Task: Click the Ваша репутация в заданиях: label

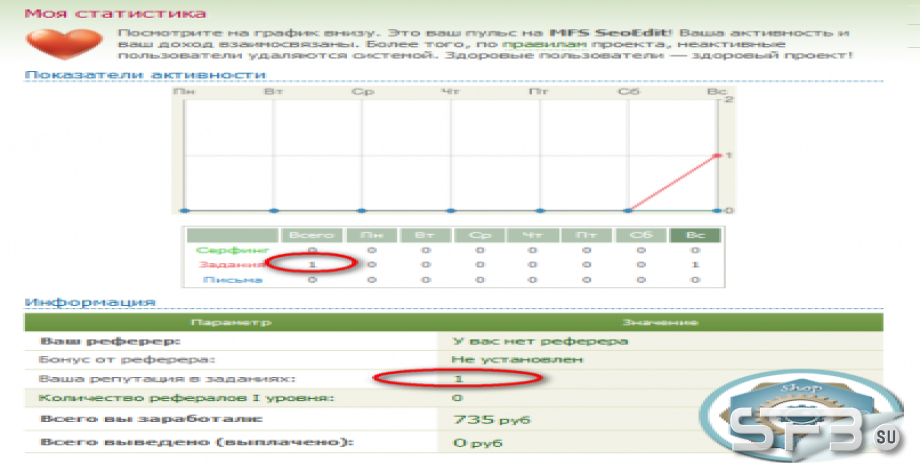Action: pos(167,378)
